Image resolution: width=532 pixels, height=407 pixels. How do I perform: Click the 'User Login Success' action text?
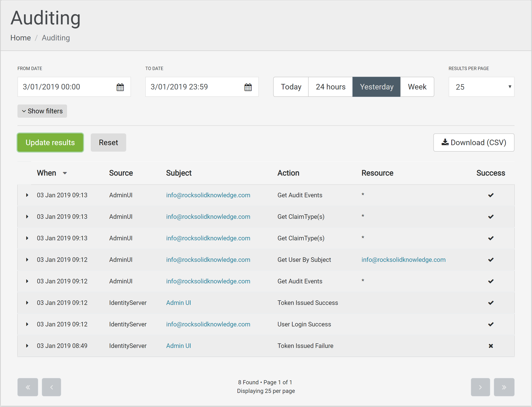(x=304, y=324)
